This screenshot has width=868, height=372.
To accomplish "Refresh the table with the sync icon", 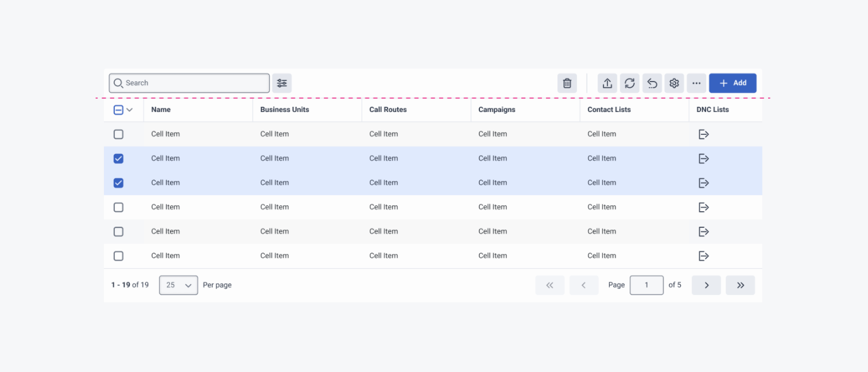I will click(x=630, y=83).
